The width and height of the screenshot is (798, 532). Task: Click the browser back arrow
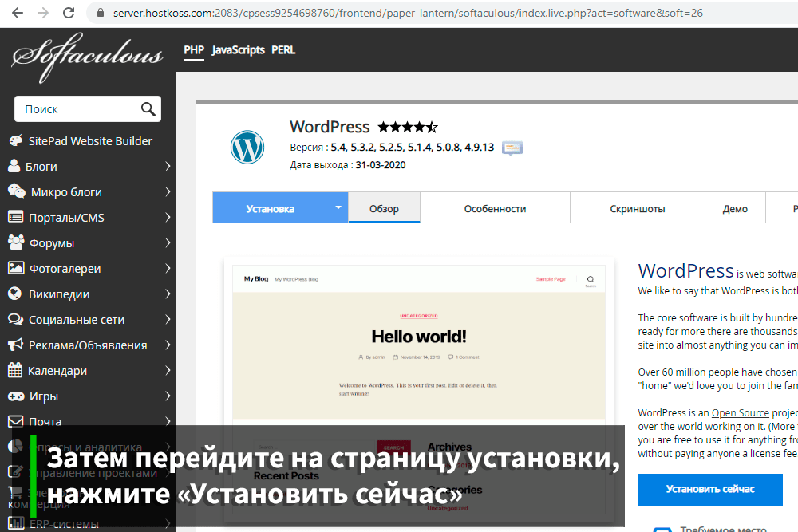tap(18, 13)
